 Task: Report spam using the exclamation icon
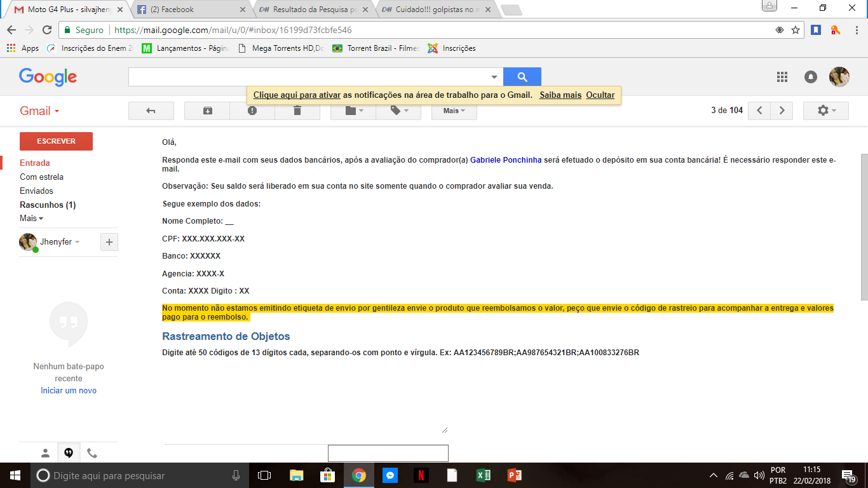click(x=252, y=111)
